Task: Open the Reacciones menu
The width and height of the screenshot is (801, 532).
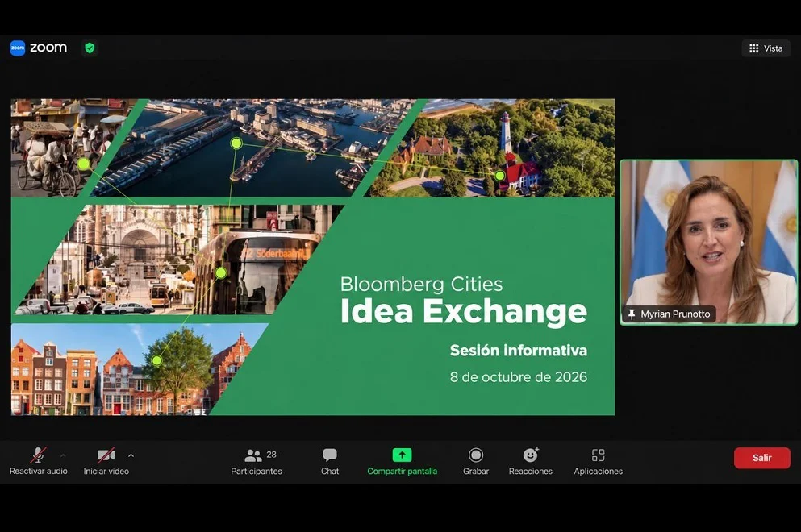Action: pos(531,461)
